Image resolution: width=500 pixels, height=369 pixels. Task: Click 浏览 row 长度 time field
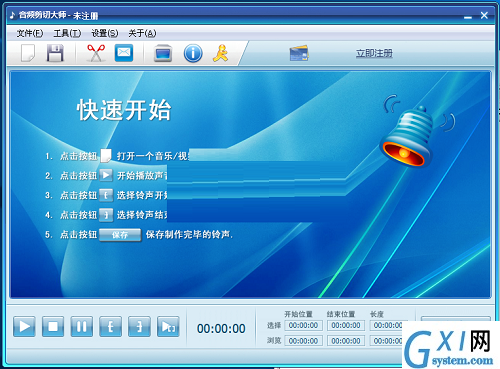coord(386,341)
